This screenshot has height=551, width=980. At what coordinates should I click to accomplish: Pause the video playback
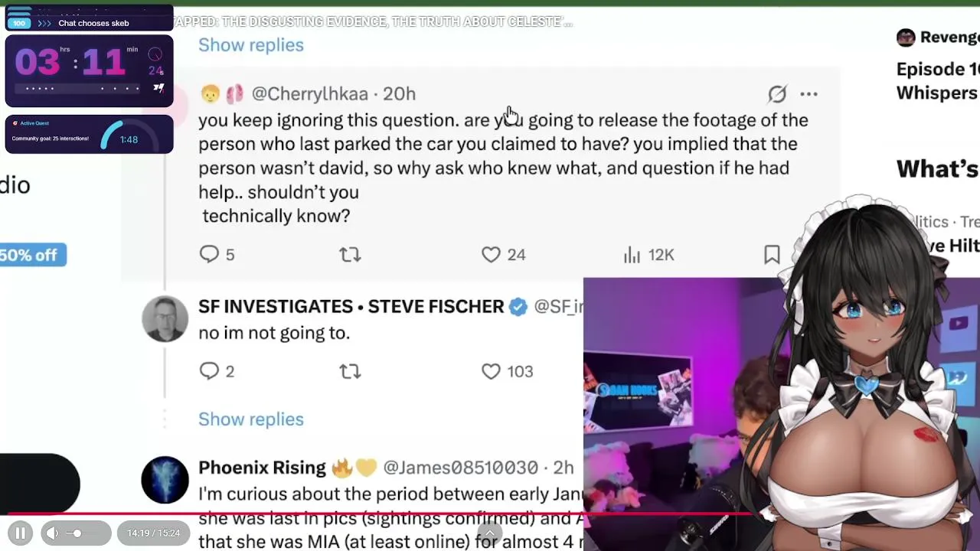21,533
